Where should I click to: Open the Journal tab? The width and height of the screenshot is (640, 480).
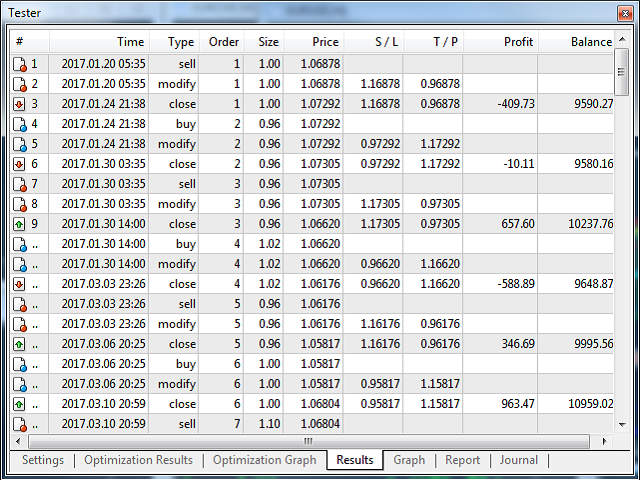coord(519,460)
